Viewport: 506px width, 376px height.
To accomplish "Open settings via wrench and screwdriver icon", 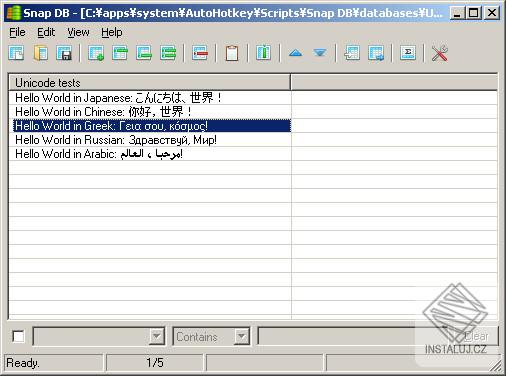I will point(440,53).
